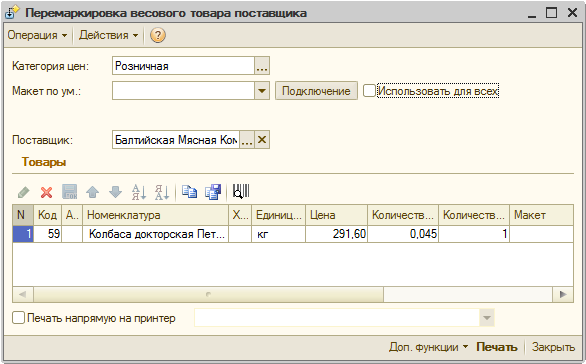Clear the 'Поставщик' field with X button

(262, 140)
